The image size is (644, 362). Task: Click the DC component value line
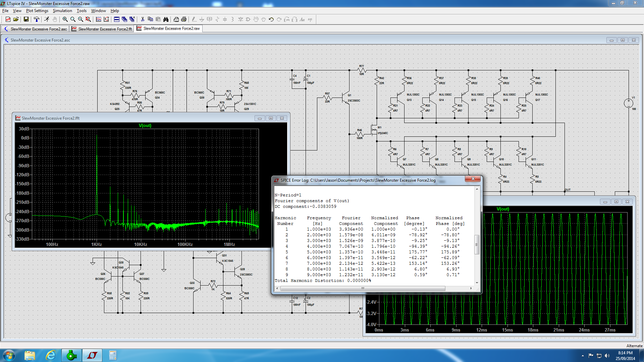click(x=305, y=206)
